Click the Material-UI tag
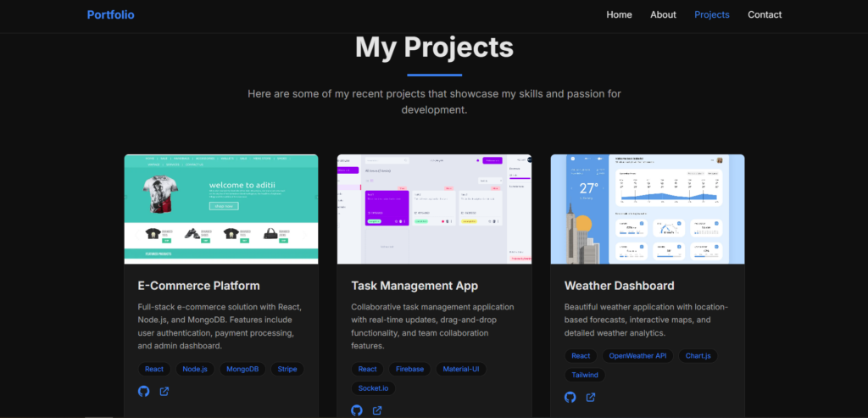 point(461,370)
